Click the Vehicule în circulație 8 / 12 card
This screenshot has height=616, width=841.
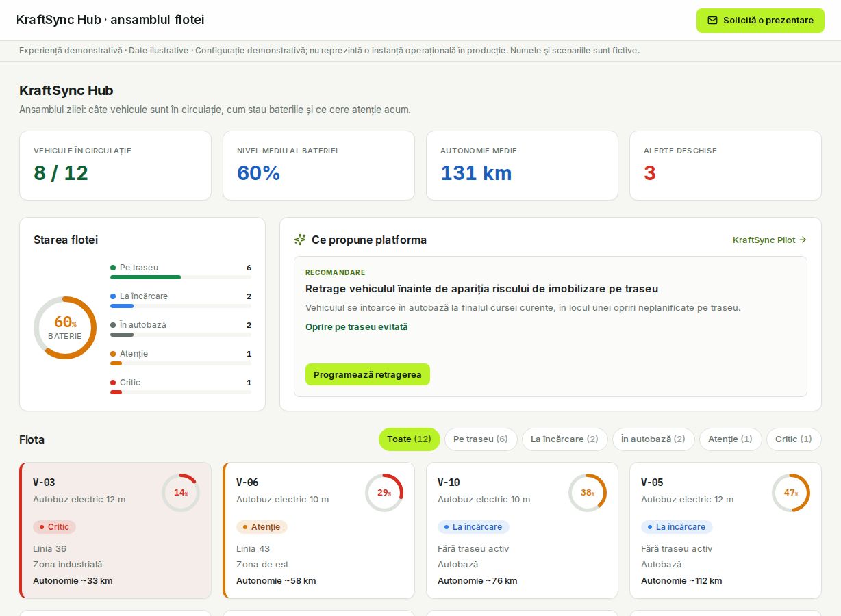115,166
